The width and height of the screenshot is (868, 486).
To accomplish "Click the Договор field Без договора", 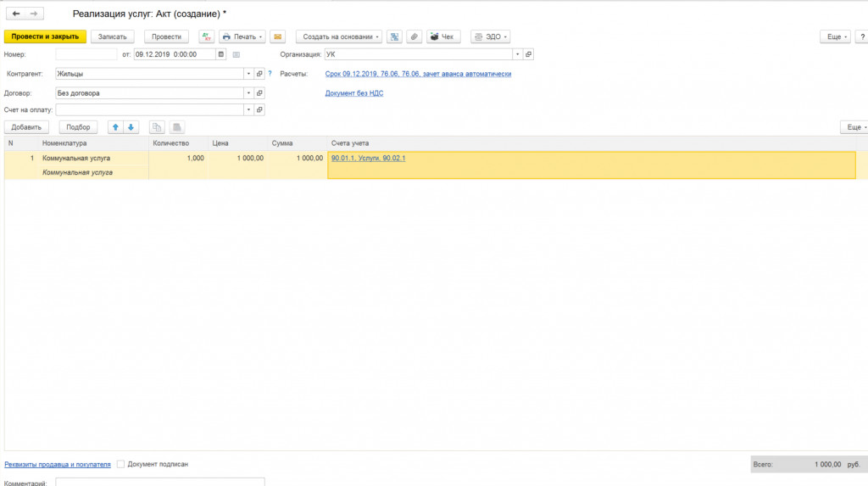I will [149, 93].
